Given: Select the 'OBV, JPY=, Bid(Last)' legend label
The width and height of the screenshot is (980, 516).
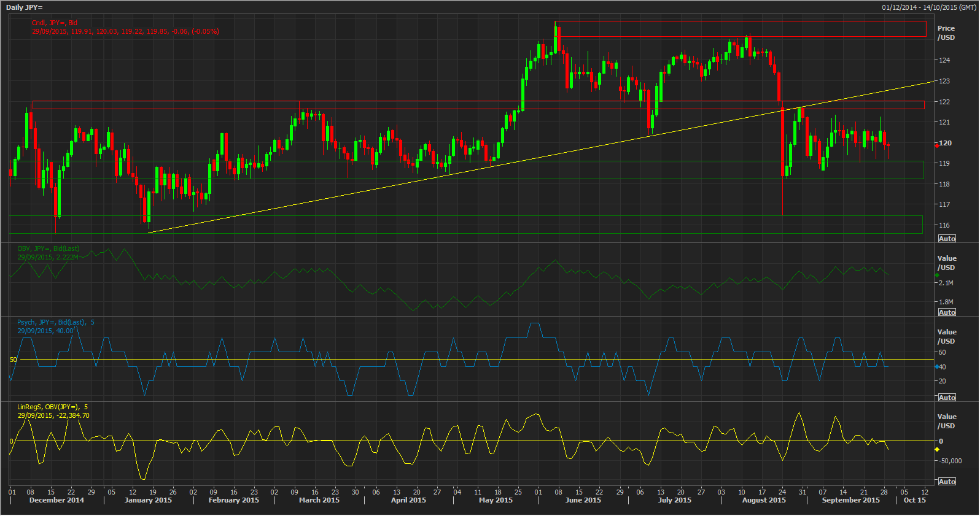Looking at the screenshot, I should (x=48, y=248).
